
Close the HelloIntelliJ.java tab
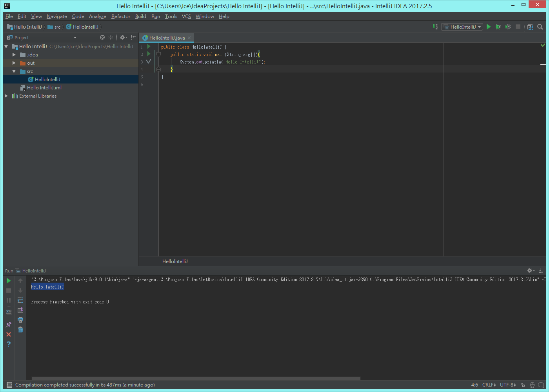(189, 38)
